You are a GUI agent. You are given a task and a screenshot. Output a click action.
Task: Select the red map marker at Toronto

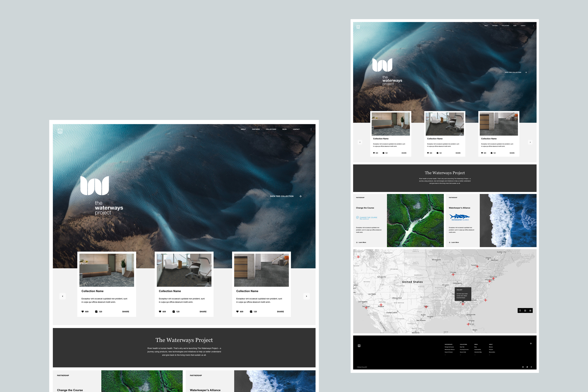click(477, 267)
